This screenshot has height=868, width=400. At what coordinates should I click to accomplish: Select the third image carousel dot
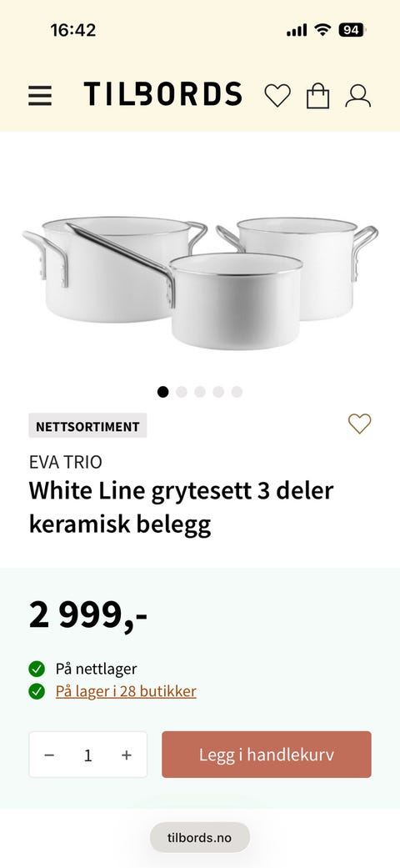200,392
